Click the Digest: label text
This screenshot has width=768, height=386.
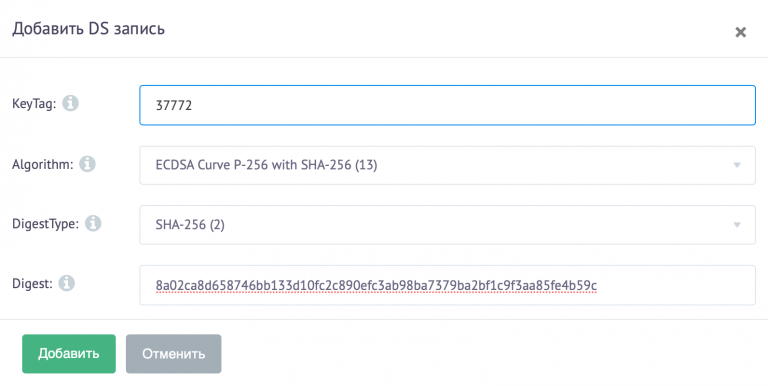tap(32, 284)
